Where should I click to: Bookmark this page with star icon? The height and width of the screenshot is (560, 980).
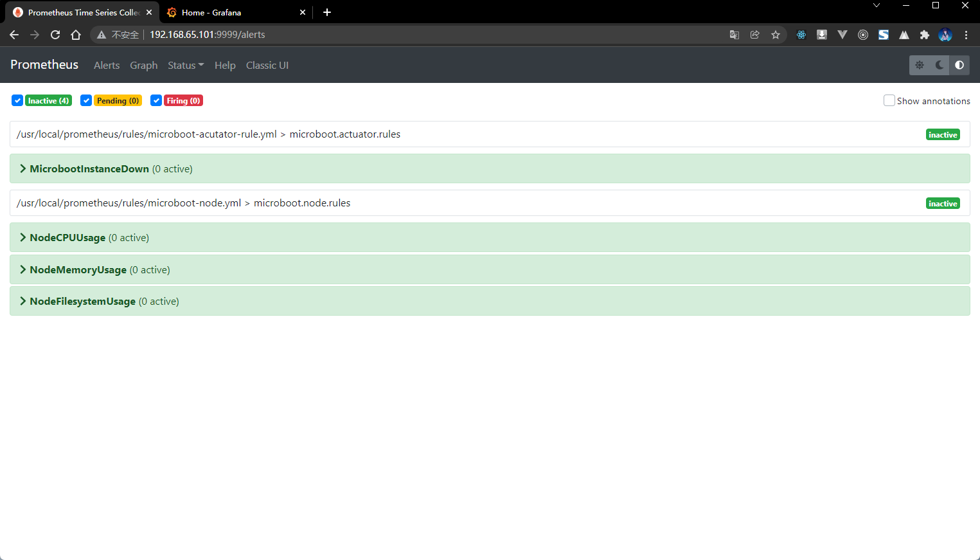pos(776,35)
